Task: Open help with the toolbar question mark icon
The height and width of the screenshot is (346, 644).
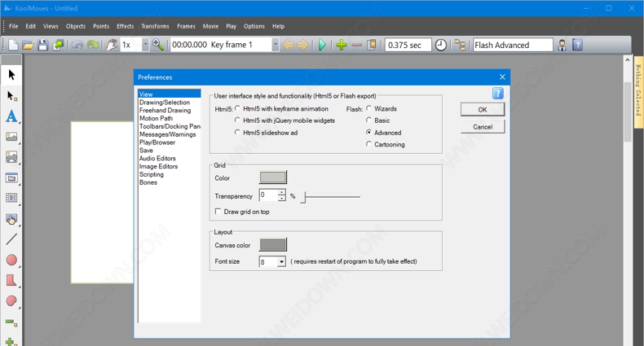Action: pyautogui.click(x=577, y=45)
